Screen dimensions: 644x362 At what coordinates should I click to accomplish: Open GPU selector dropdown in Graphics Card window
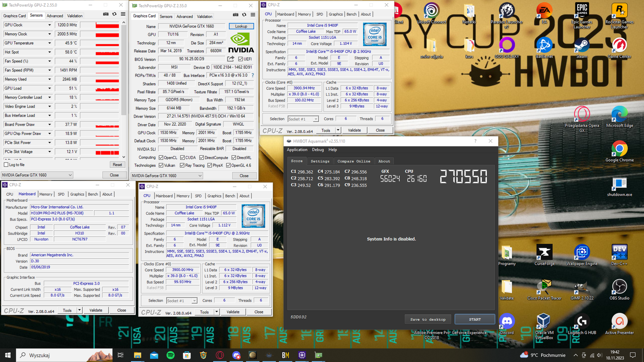167,176
